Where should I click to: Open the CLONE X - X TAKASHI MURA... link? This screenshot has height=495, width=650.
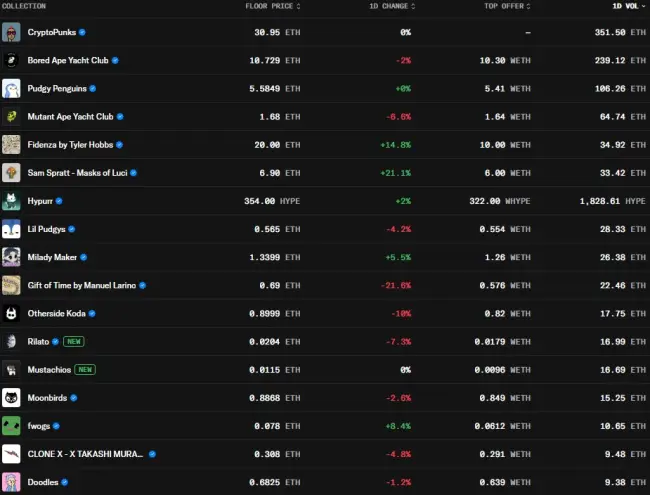coord(85,454)
